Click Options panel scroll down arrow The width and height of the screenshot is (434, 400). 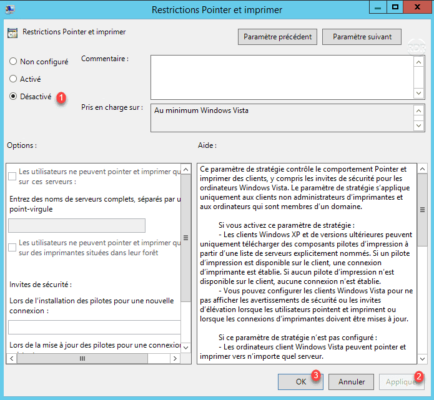[x=186, y=347]
